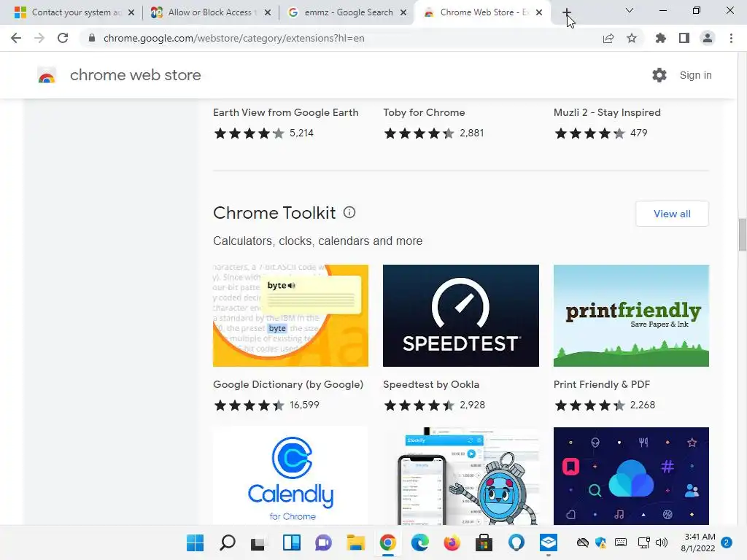Close the Allow or Block Access tab

coord(268,12)
